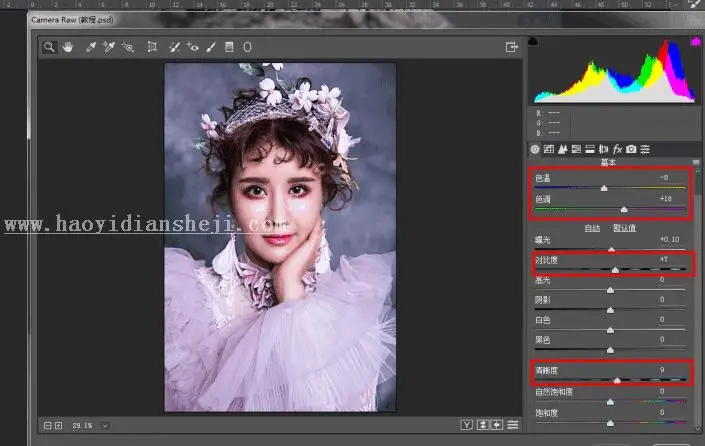Toggle full screen mode icon
This screenshot has height=446, width=705.
[512, 47]
